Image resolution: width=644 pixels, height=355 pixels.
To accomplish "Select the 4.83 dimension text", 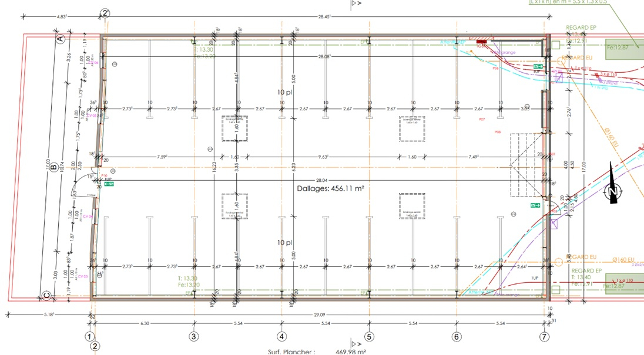I will pyautogui.click(x=62, y=16).
